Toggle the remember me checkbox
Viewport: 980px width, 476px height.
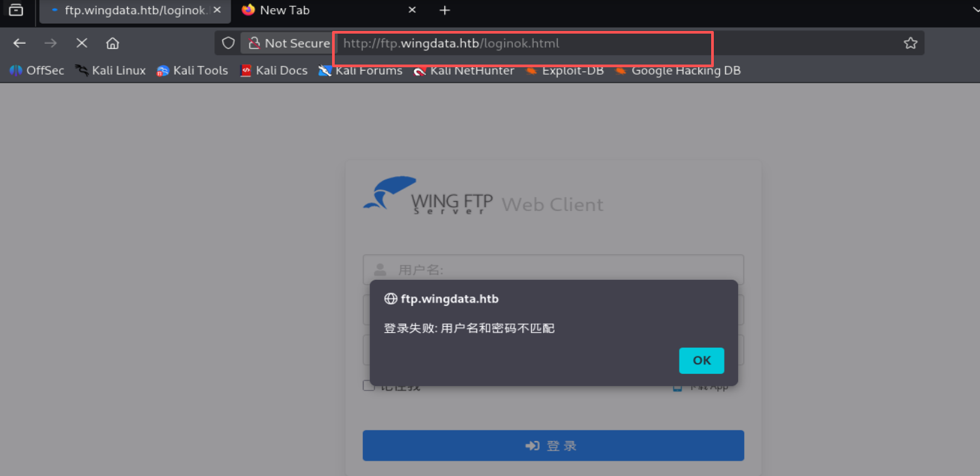pyautogui.click(x=368, y=385)
